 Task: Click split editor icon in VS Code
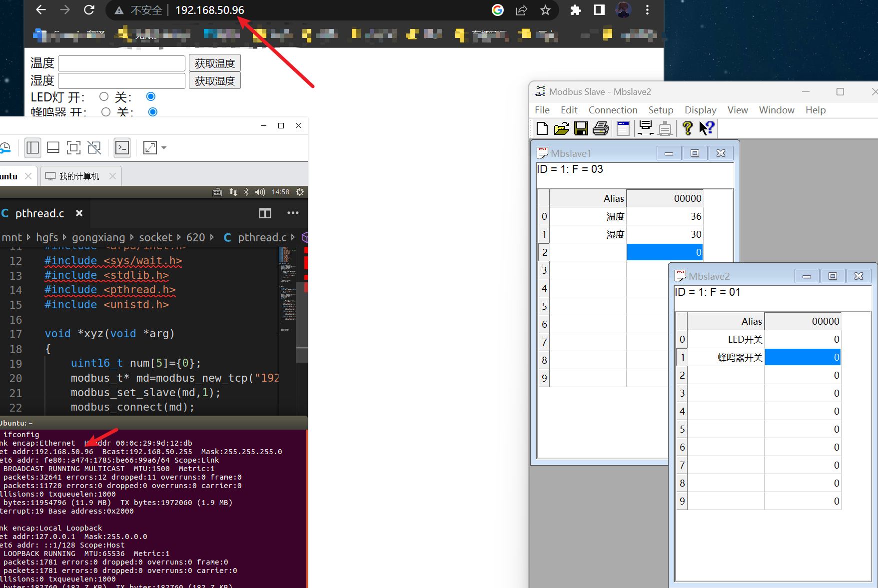265,213
